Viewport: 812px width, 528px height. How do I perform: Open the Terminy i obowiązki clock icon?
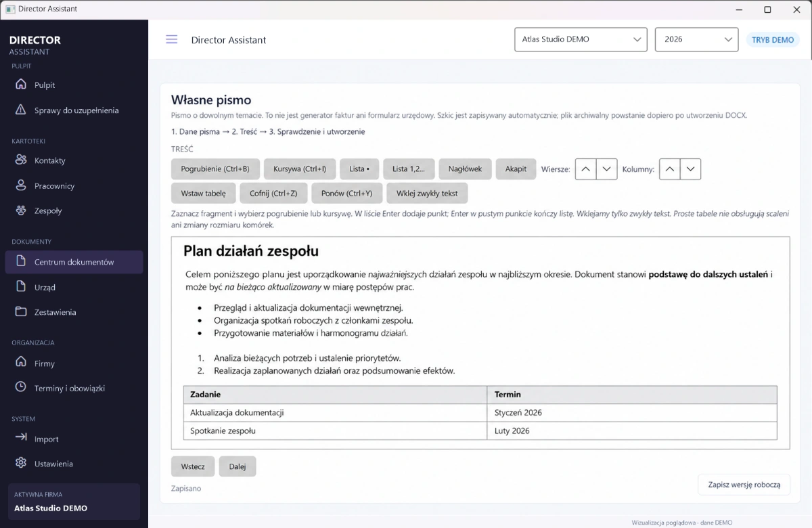point(21,387)
